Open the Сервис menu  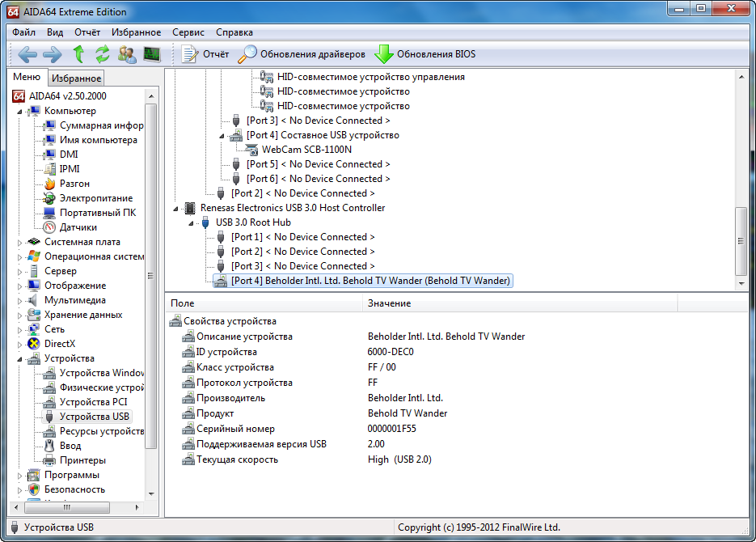click(188, 32)
